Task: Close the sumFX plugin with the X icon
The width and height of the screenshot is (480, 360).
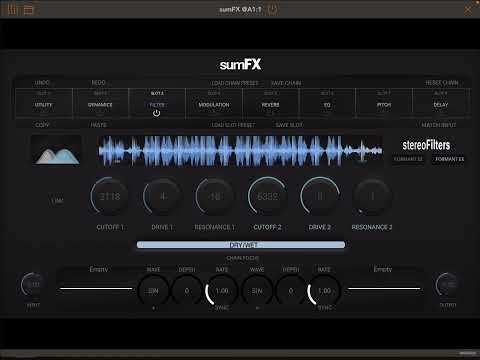Action: pyautogui.click(x=468, y=10)
